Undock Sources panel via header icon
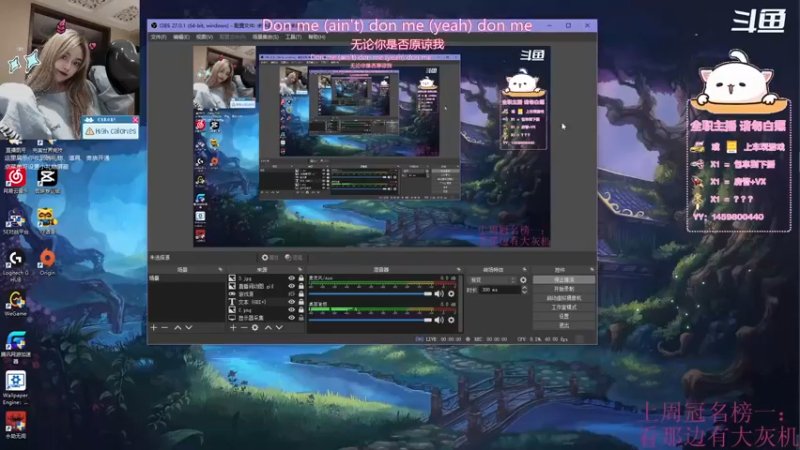The height and width of the screenshot is (450, 800). 299,269
